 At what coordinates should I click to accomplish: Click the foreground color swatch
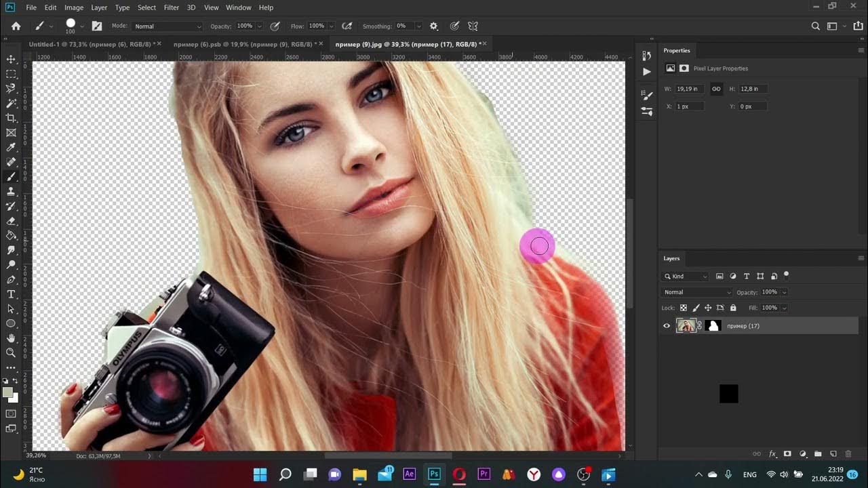coord(7,392)
